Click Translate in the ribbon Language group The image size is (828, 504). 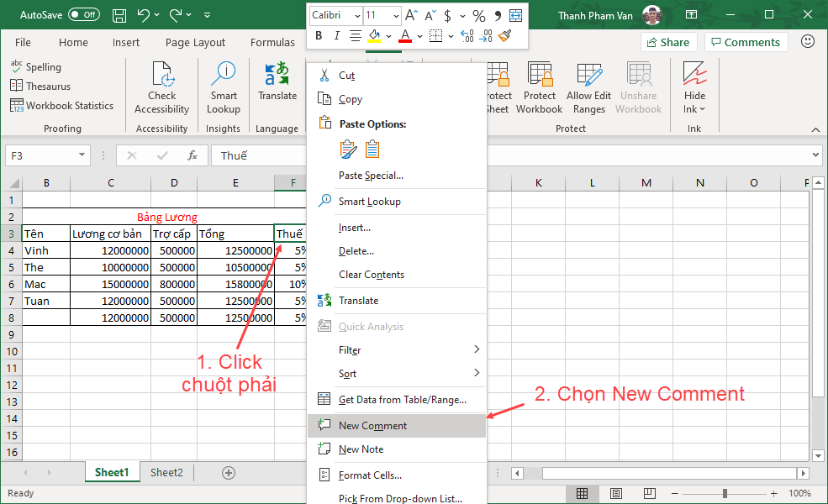[277, 81]
